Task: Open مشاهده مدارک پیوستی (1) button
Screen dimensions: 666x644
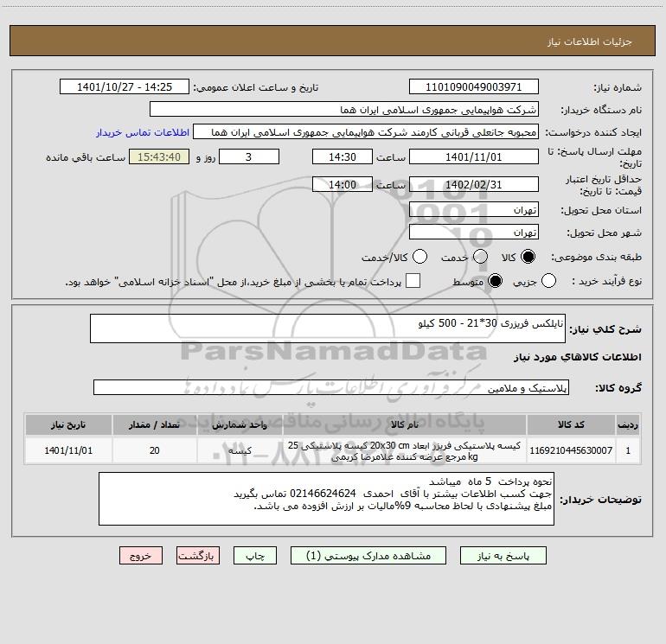Action: pyautogui.click(x=368, y=556)
